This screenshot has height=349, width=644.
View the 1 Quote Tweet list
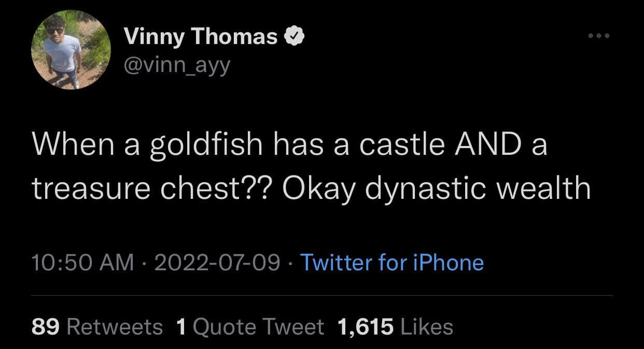tap(250, 327)
